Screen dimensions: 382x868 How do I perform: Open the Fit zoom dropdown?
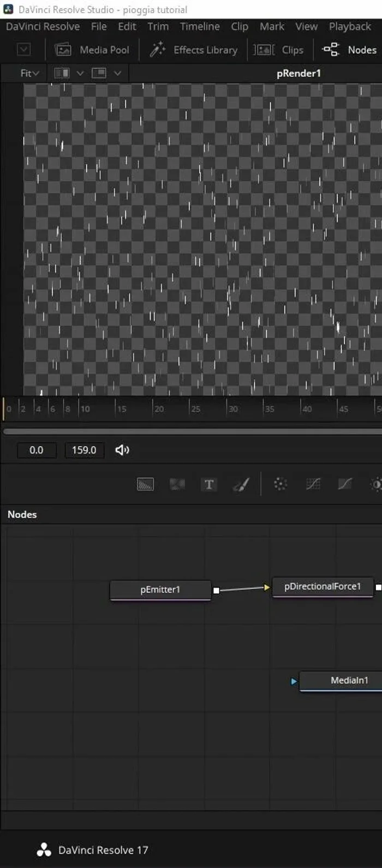(x=29, y=73)
